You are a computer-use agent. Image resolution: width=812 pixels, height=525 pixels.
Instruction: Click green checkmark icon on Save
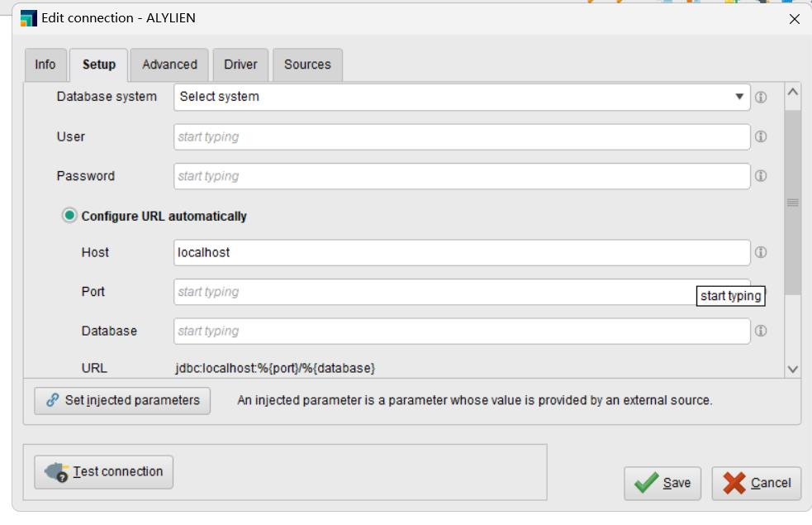click(x=646, y=483)
